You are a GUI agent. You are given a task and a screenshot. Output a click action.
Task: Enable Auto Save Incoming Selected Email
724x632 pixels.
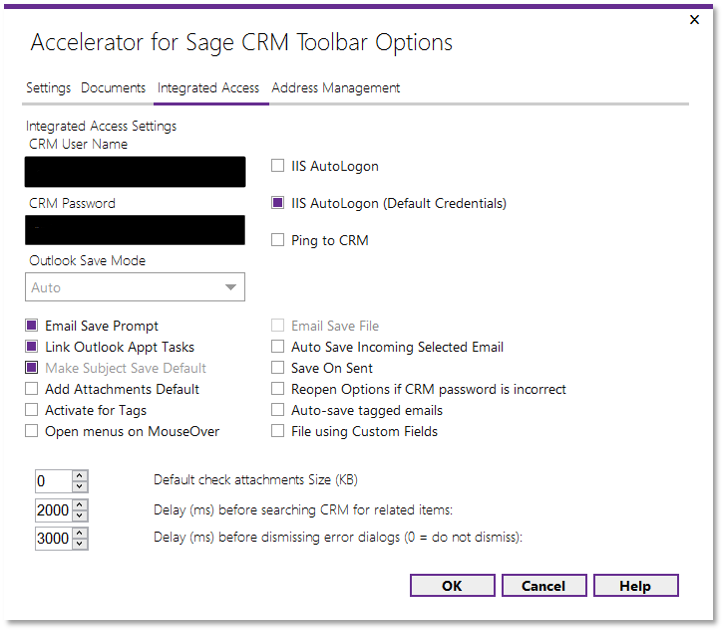[278, 347]
